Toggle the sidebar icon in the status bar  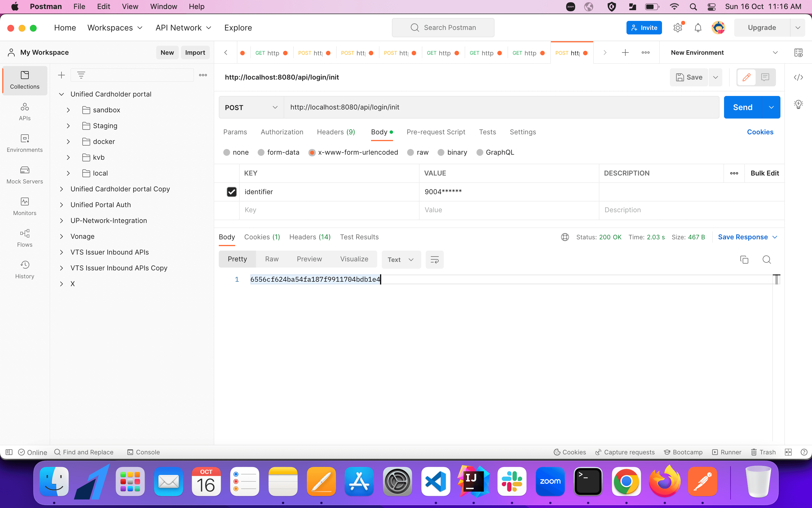[9, 452]
